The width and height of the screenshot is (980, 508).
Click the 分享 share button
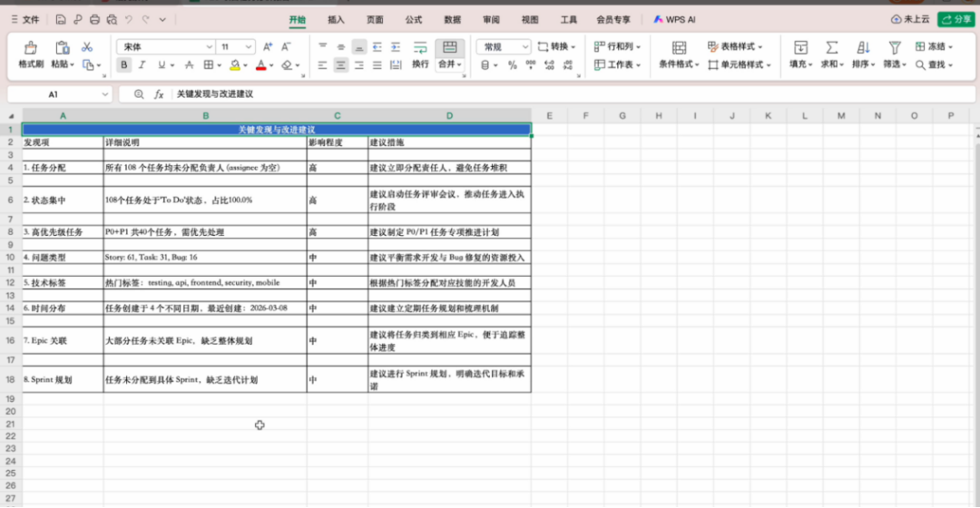click(x=956, y=19)
